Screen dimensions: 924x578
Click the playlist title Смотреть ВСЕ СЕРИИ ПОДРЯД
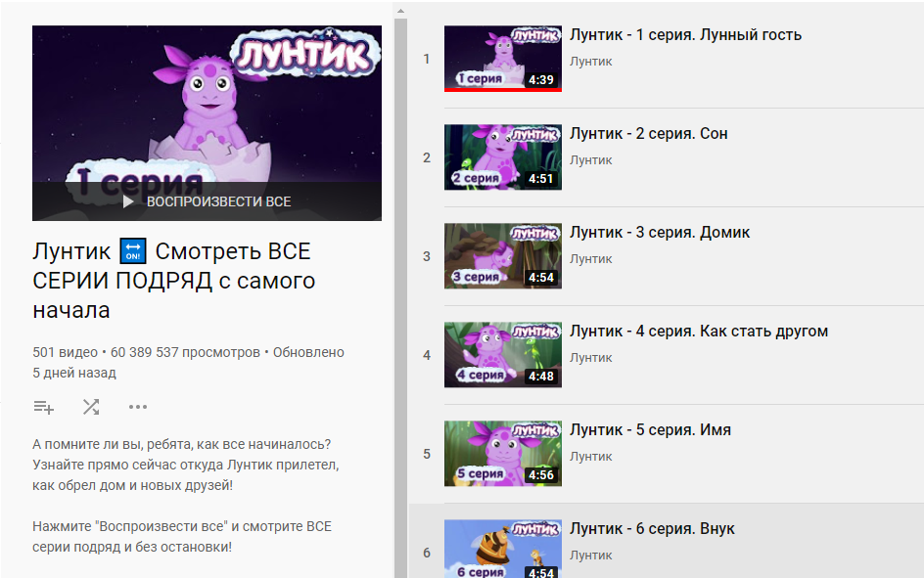174,281
